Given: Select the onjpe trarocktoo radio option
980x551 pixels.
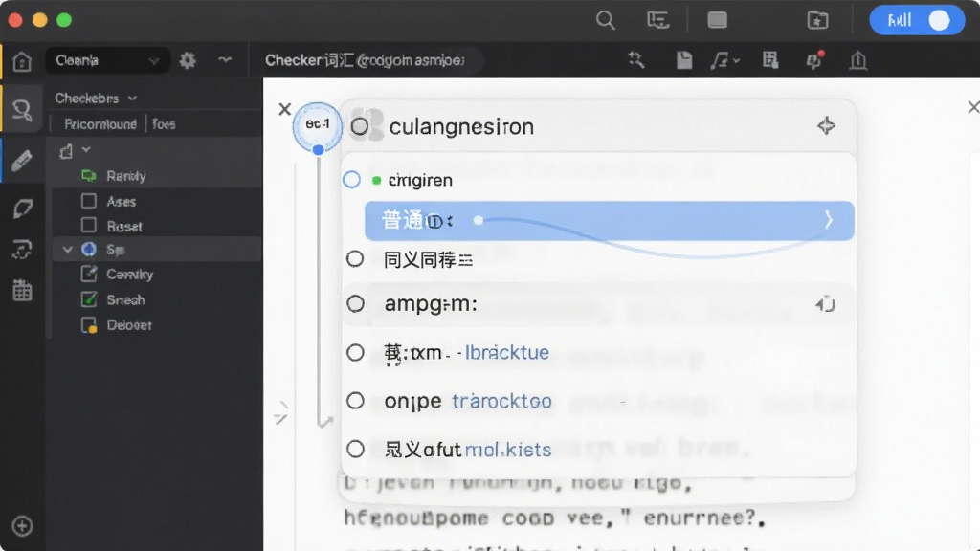Looking at the screenshot, I should coord(356,401).
